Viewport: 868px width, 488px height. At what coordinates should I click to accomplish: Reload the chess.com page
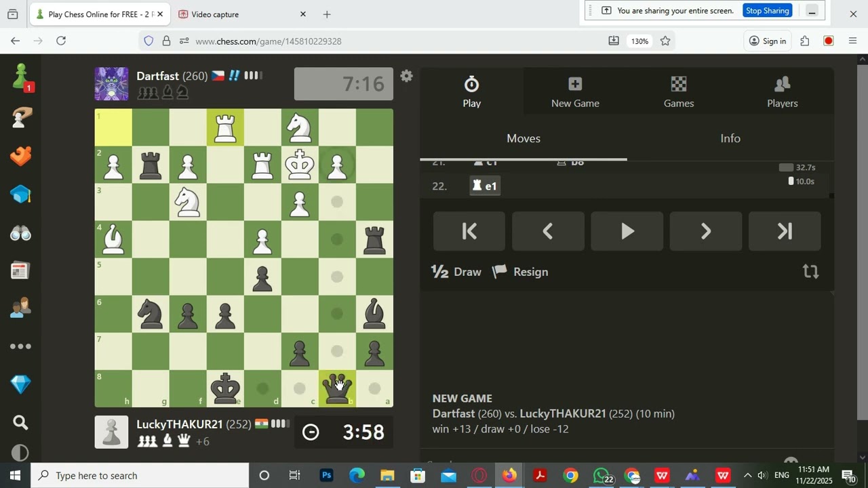pos(61,41)
